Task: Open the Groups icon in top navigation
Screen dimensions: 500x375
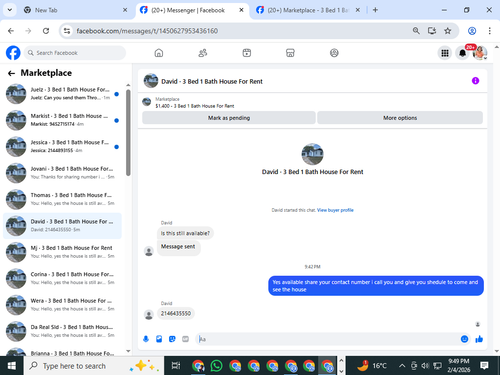Action: point(334,53)
